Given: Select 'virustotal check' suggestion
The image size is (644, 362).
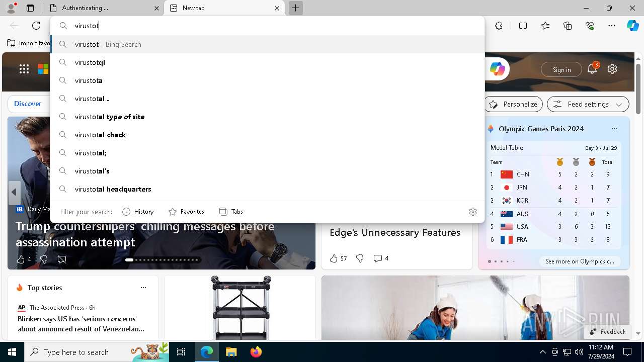Looking at the screenshot, I should pyautogui.click(x=267, y=135).
